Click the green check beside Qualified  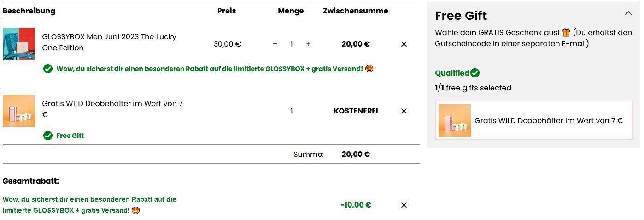pyautogui.click(x=475, y=73)
